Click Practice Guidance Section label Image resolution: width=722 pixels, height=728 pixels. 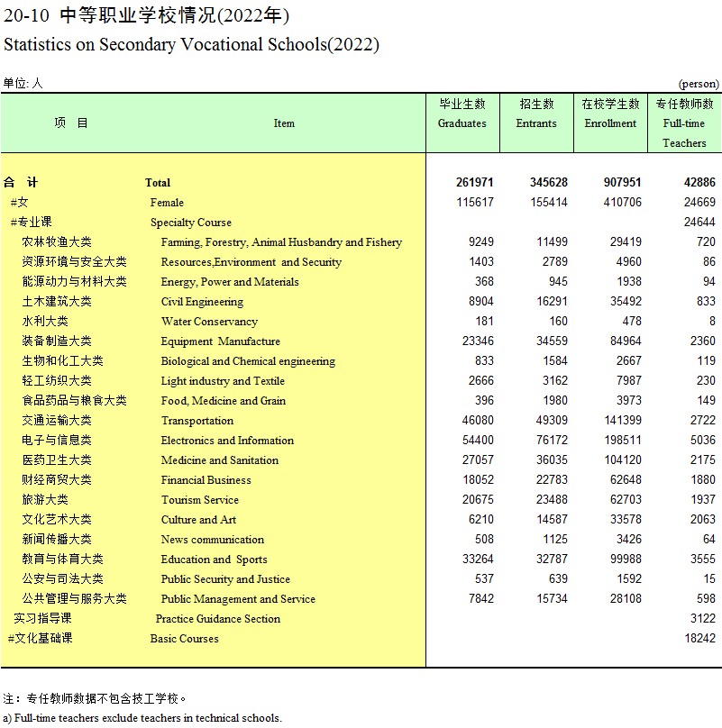pos(218,619)
